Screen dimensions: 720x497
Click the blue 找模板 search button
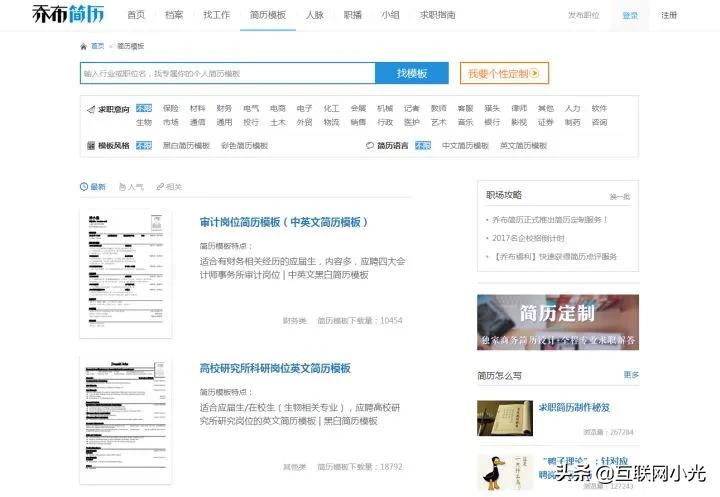(411, 73)
